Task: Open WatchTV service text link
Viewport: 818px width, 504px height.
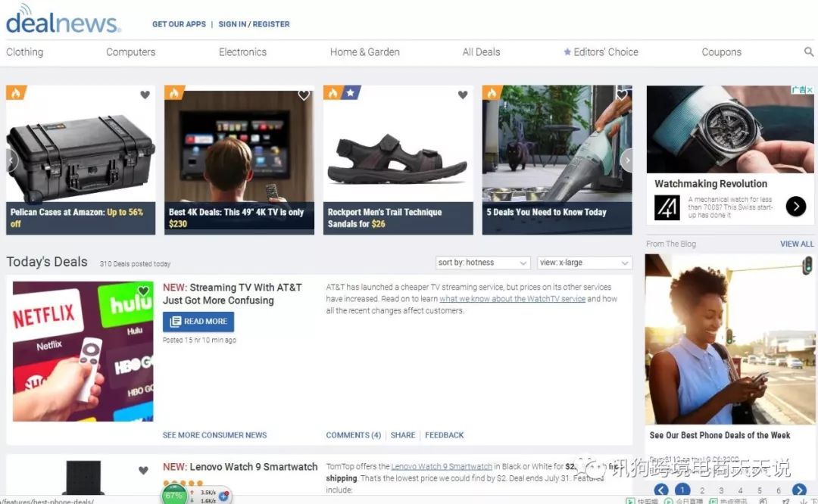Action: 512,299
